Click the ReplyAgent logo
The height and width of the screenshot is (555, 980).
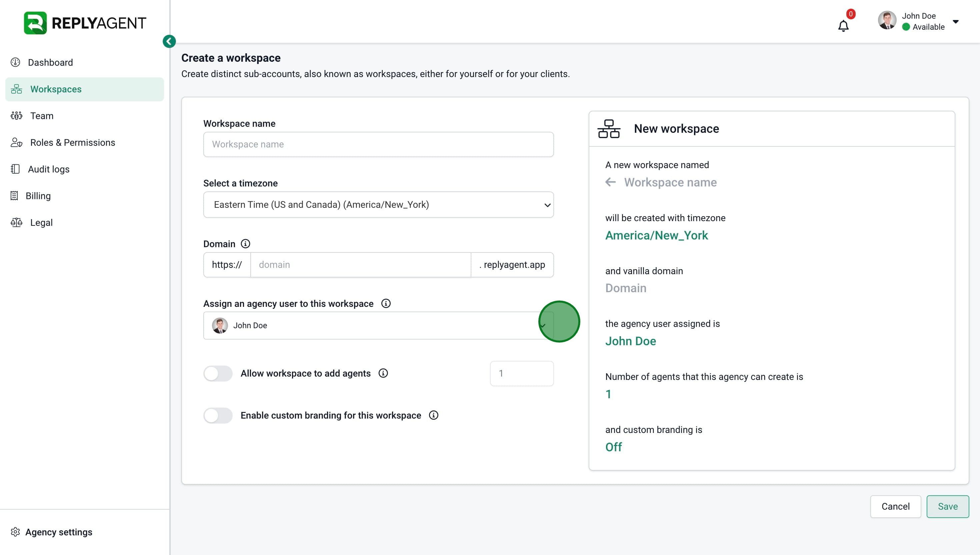85,23
